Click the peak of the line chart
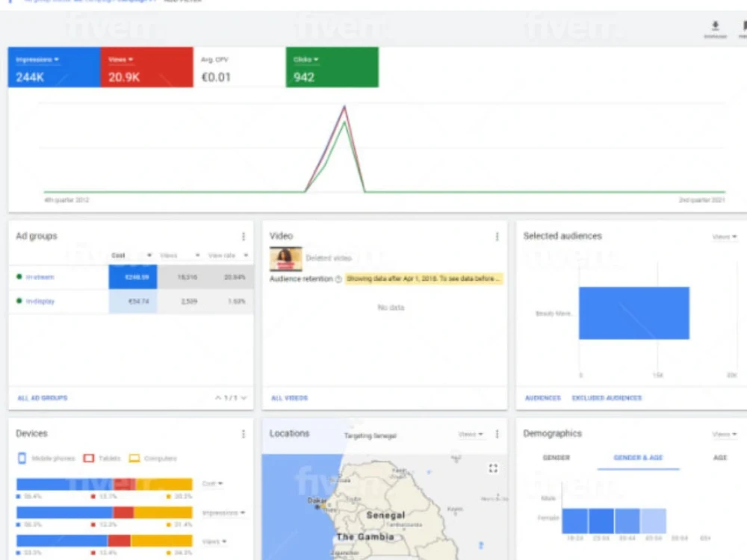 (x=344, y=107)
